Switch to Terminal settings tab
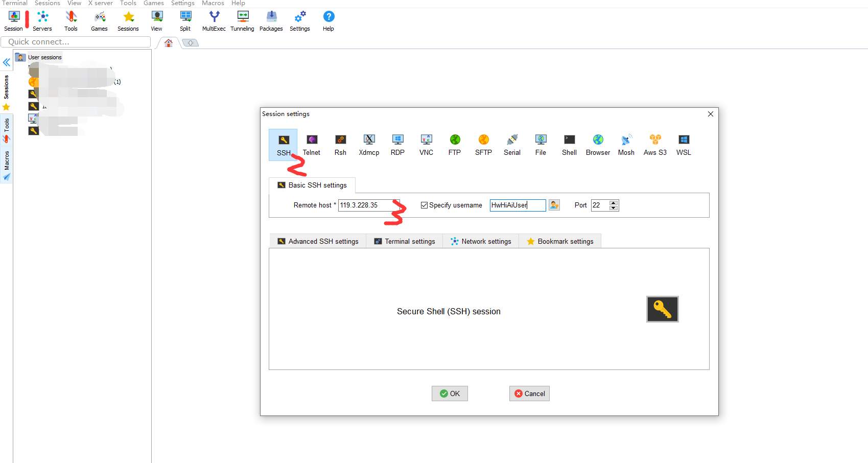The image size is (868, 463). tap(405, 241)
